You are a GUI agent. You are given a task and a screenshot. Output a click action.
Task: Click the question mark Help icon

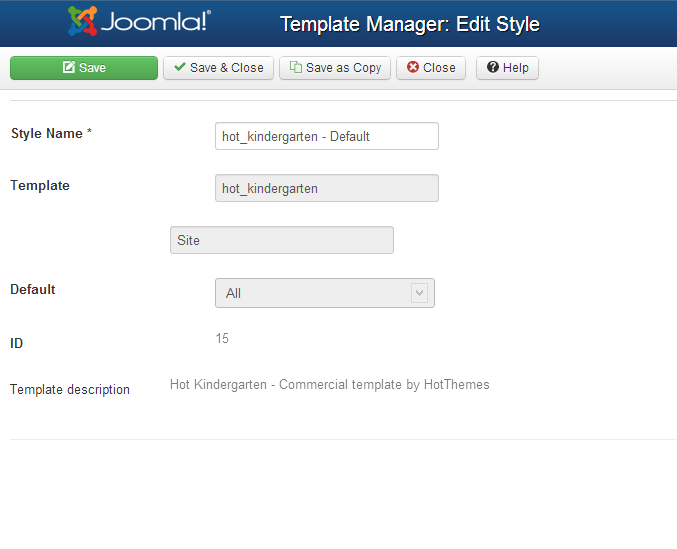coord(493,67)
